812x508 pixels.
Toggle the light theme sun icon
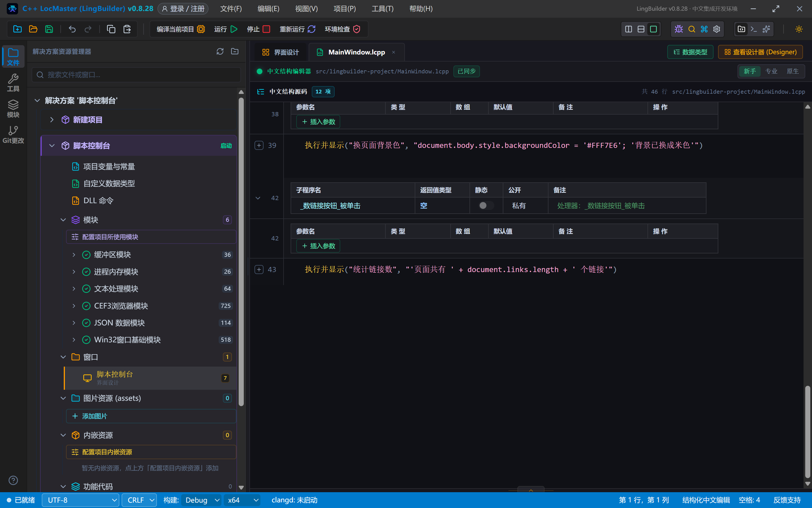[799, 29]
